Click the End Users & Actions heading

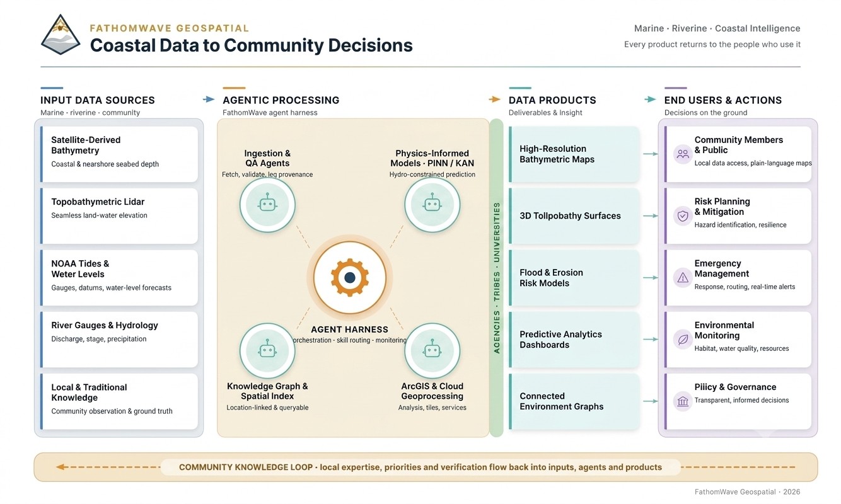pyautogui.click(x=723, y=100)
